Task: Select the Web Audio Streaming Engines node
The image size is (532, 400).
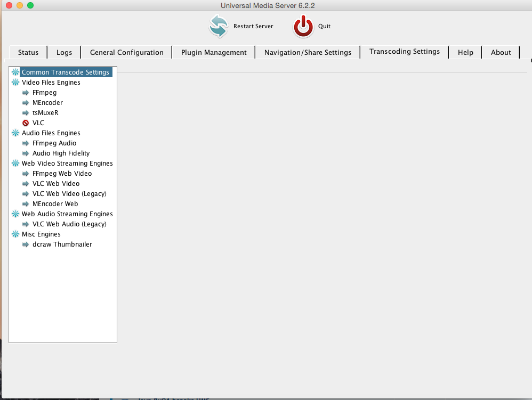Action: tap(67, 214)
